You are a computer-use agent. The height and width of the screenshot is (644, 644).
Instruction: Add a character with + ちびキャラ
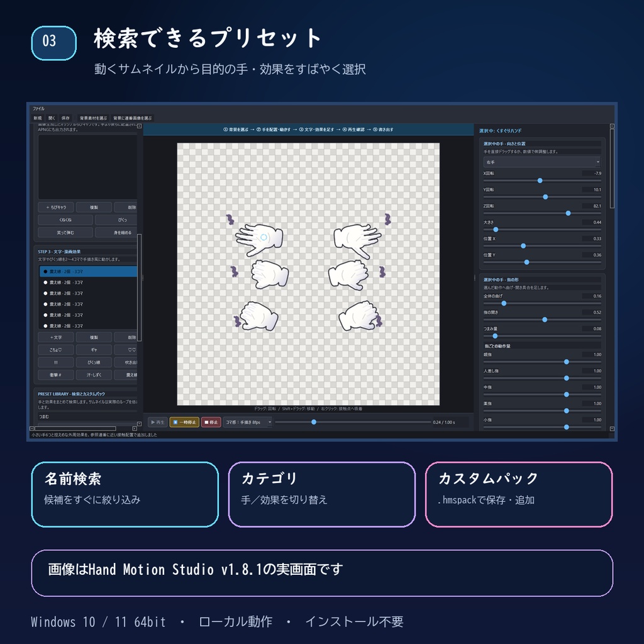click(x=56, y=208)
